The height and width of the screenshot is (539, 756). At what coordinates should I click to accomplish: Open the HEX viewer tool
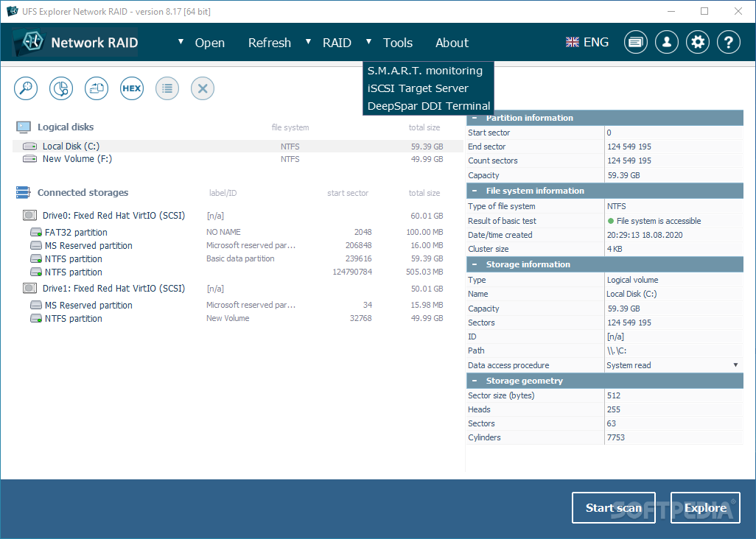point(132,88)
